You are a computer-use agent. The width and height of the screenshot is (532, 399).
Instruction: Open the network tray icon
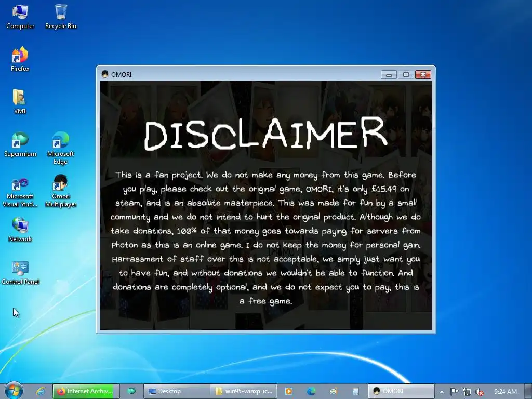point(467,392)
